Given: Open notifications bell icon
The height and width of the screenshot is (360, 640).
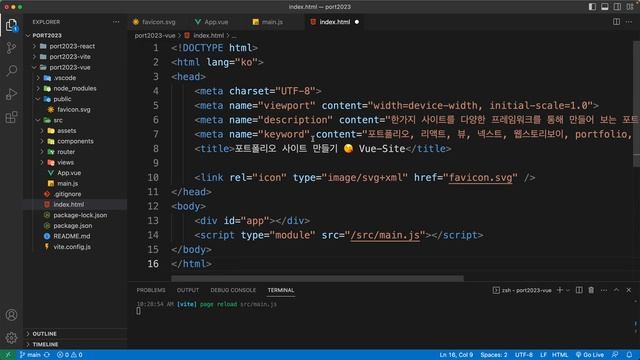Looking at the screenshot, I should click(629, 355).
